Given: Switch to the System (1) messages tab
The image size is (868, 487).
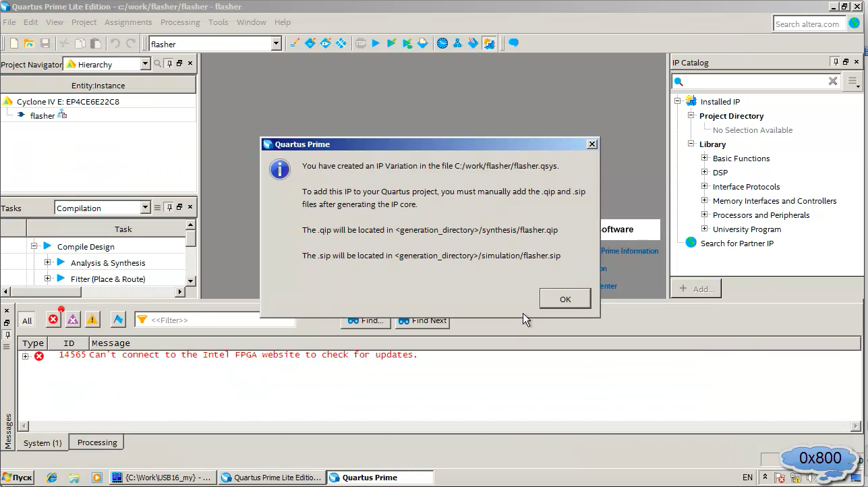Looking at the screenshot, I should coord(42,442).
